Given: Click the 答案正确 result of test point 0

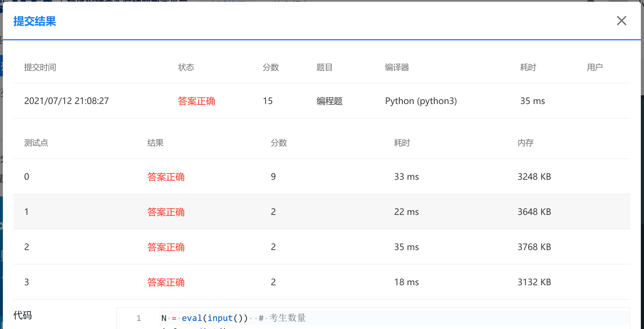Looking at the screenshot, I should (x=166, y=177).
